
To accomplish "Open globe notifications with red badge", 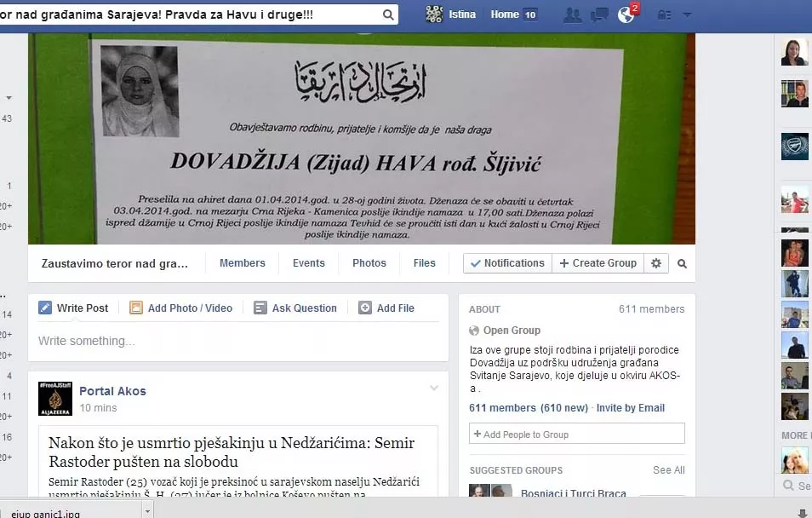I will coord(626,14).
